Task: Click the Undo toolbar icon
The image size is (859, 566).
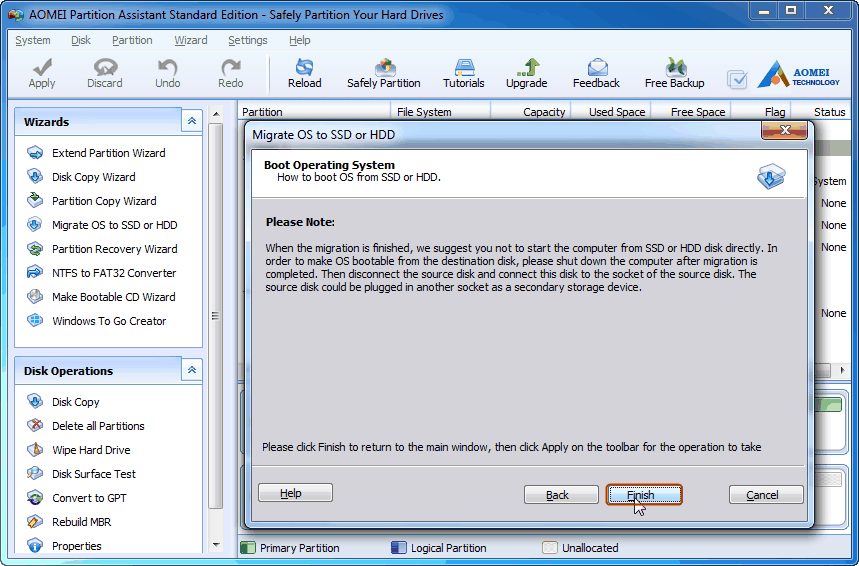Action: [x=168, y=73]
